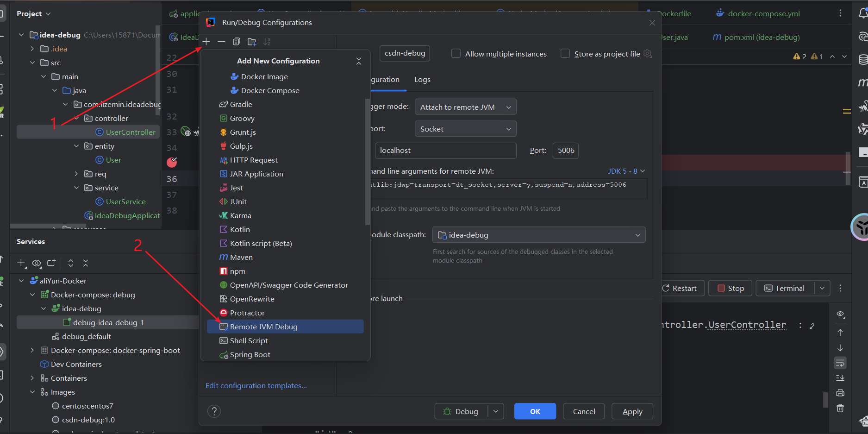Open Edit configuration templates link
The width and height of the screenshot is (868, 434).
click(x=256, y=385)
